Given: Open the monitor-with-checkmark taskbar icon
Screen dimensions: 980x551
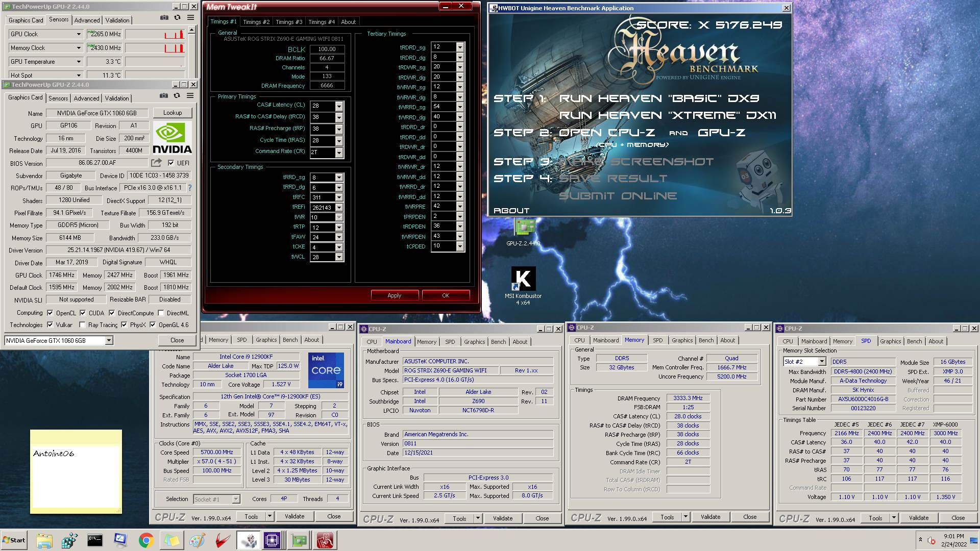Looking at the screenshot, I should click(120, 540).
